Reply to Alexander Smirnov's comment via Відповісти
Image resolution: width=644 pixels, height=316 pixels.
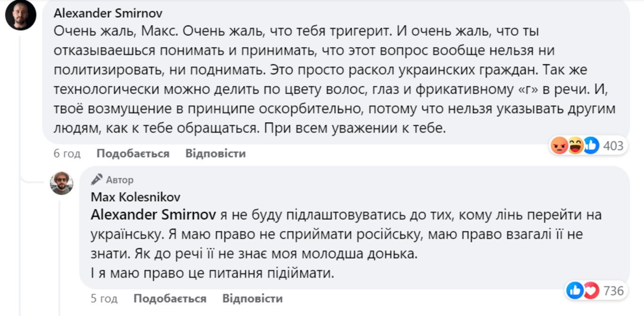tap(215, 154)
